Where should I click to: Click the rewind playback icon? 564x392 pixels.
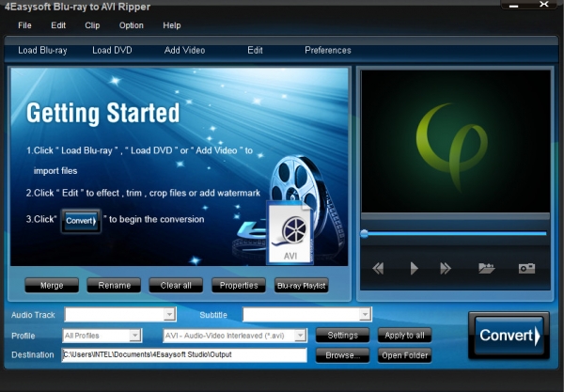(378, 268)
